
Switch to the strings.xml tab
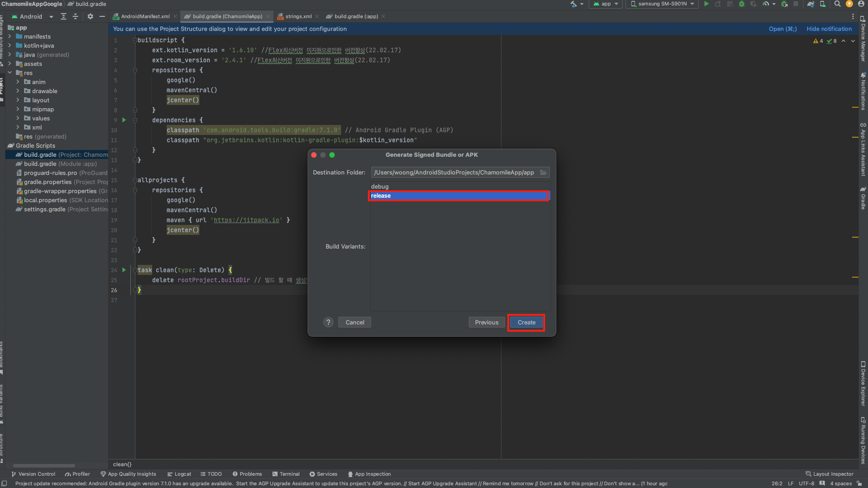298,16
